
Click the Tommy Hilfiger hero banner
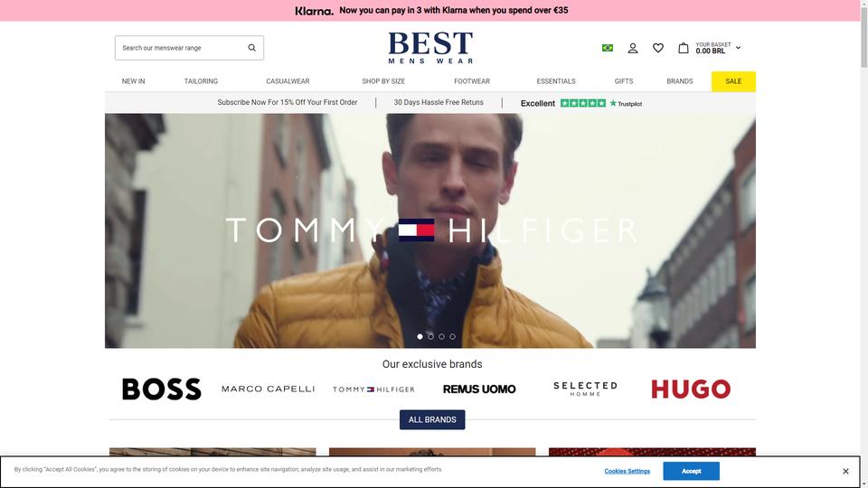tap(430, 230)
